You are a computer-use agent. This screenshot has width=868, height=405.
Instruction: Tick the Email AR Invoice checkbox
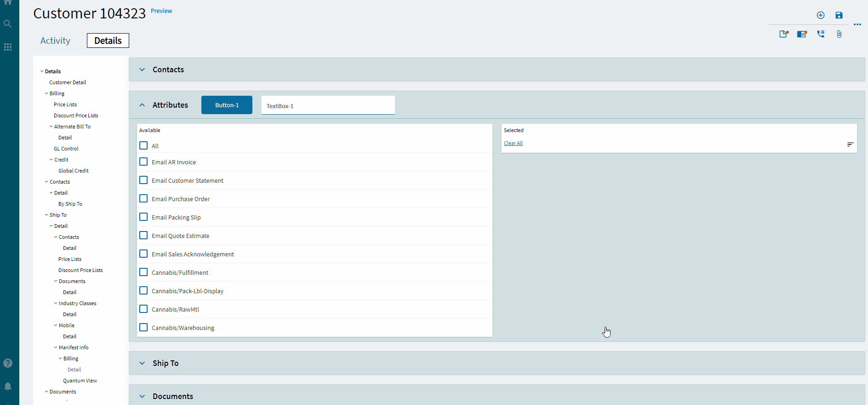tap(143, 162)
